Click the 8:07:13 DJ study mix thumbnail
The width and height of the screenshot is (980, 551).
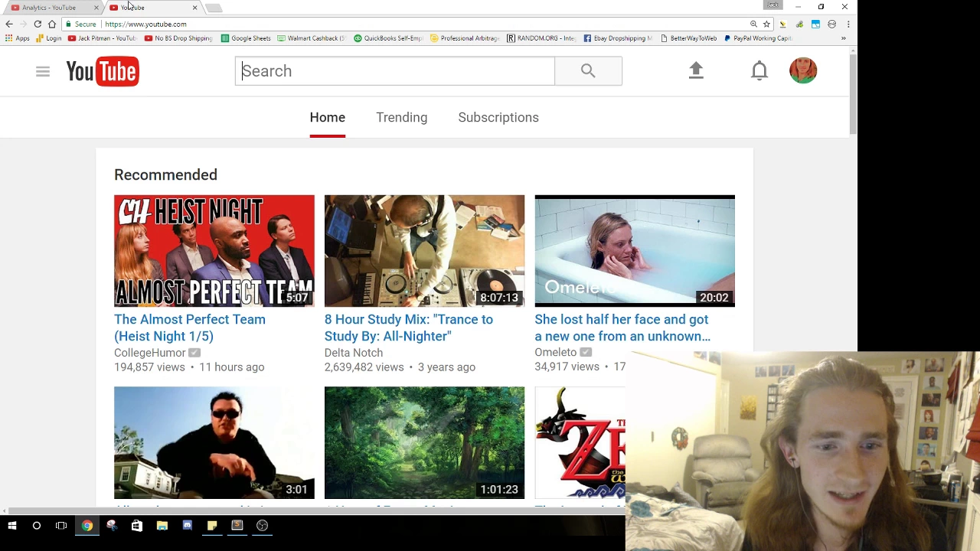tap(424, 251)
